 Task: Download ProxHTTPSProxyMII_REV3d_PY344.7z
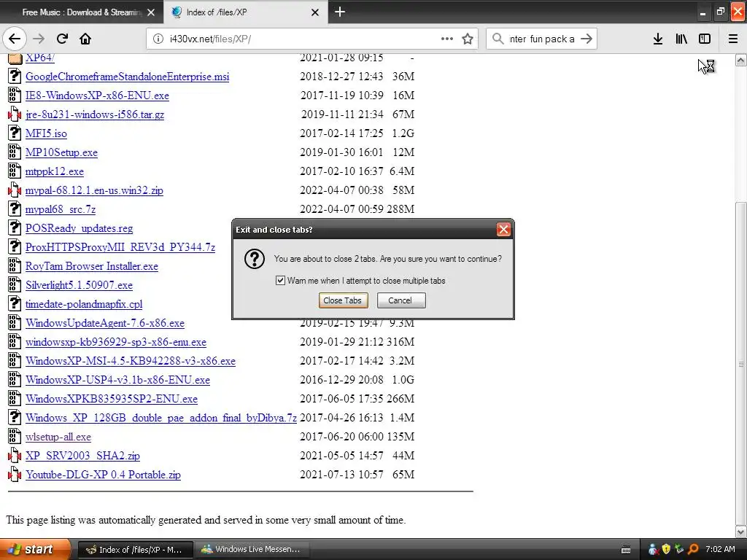pos(120,247)
